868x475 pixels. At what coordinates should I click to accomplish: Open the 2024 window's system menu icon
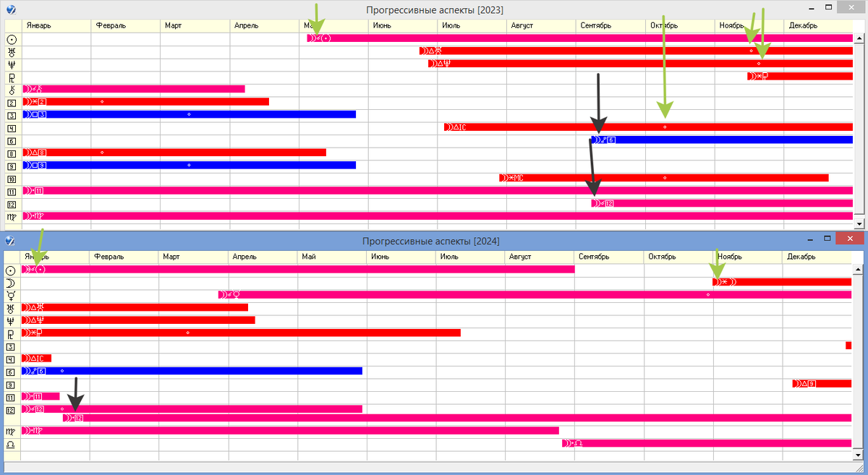10,240
